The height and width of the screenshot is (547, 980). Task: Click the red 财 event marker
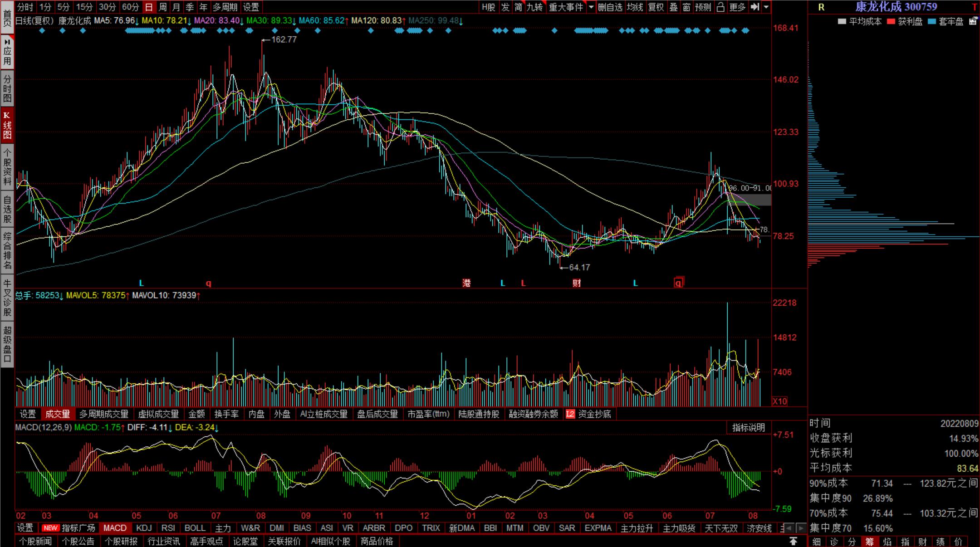pos(577,283)
